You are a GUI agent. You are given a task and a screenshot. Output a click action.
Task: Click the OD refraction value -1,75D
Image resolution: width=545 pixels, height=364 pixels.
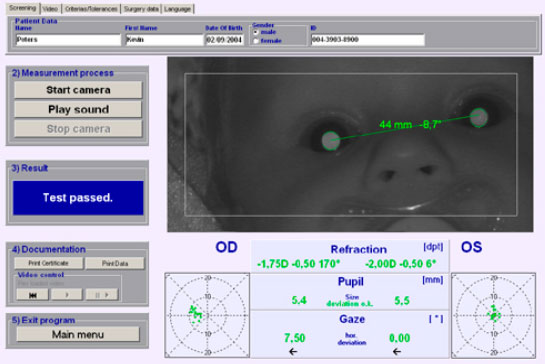pos(273,264)
